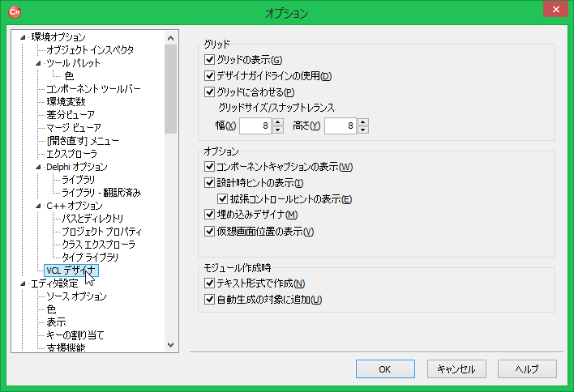The height and width of the screenshot is (392, 574).
Task: Uncheck 埋め込みデザイナ checkbox
Action: point(210,215)
